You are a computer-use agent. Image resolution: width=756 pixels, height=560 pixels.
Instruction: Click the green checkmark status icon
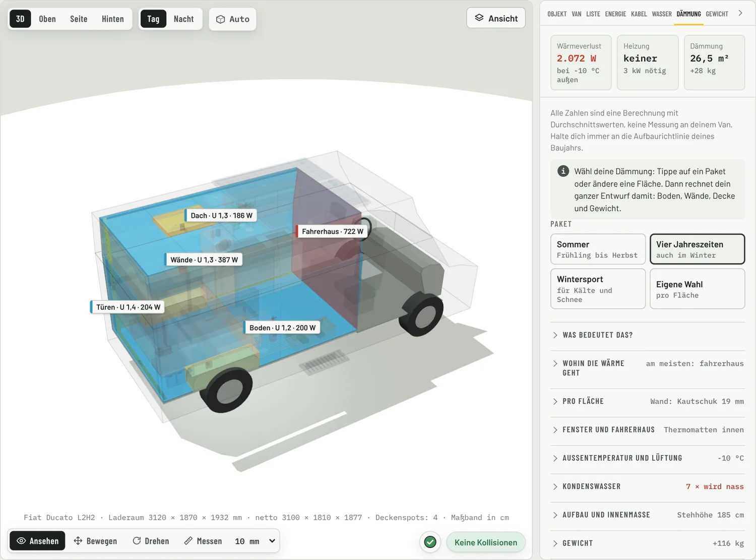(430, 542)
